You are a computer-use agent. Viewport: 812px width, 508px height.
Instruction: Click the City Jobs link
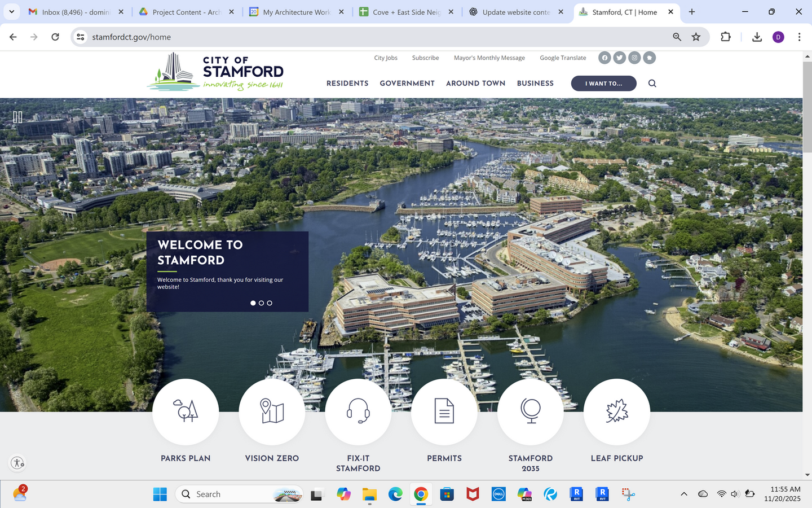(x=386, y=58)
